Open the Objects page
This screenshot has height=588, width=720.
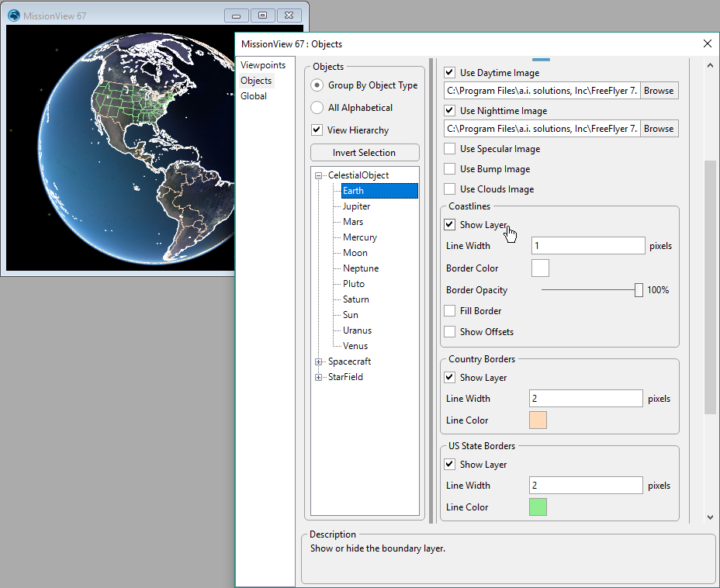(x=256, y=81)
